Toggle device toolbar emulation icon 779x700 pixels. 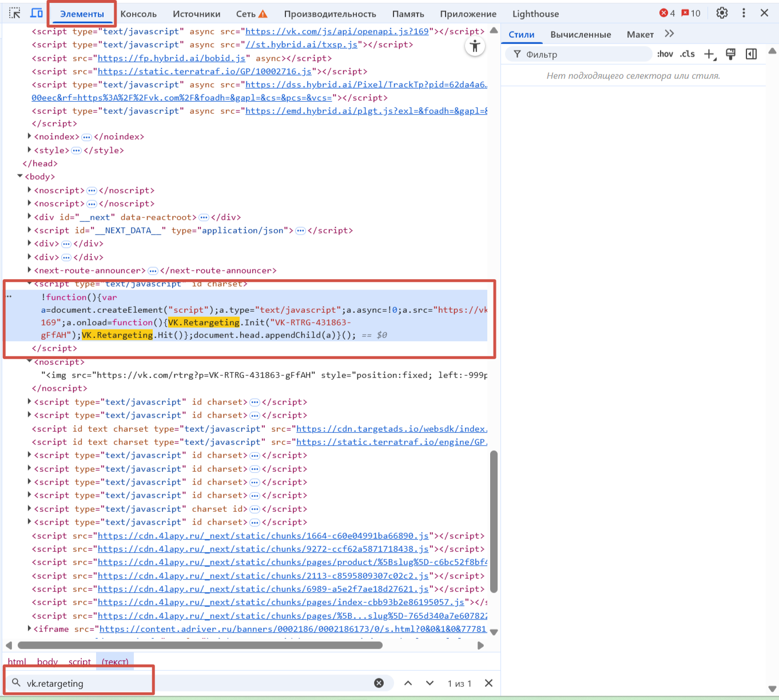pos(37,13)
